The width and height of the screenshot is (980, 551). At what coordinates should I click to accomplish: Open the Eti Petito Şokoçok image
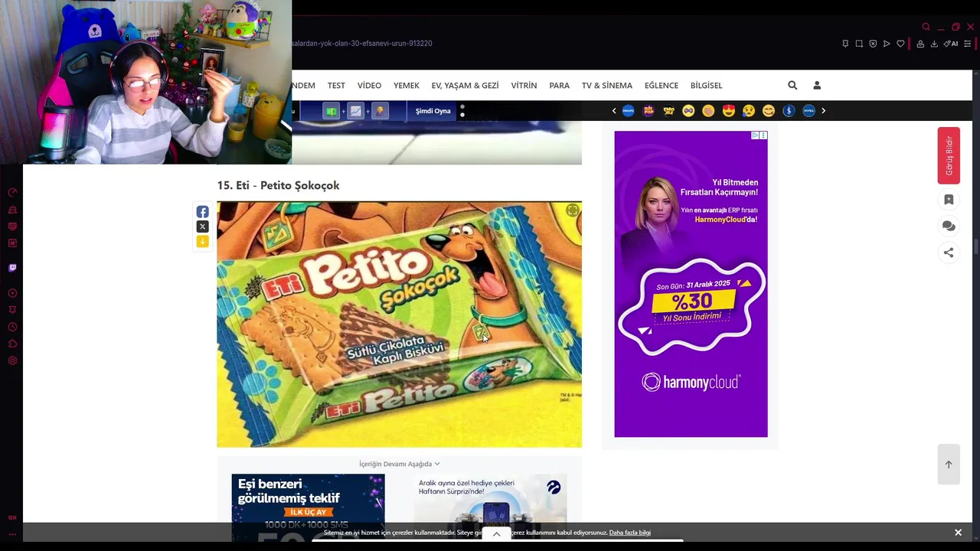click(399, 324)
